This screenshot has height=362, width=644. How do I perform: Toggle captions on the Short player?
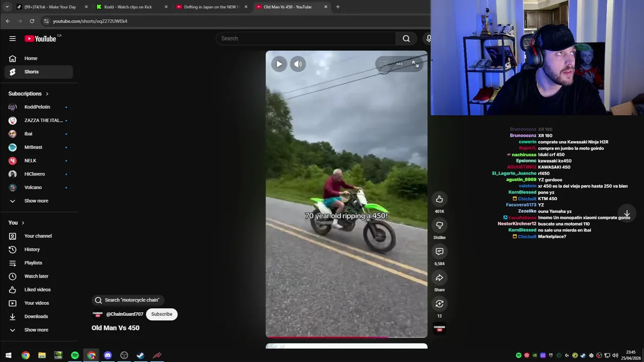pyautogui.click(x=383, y=64)
